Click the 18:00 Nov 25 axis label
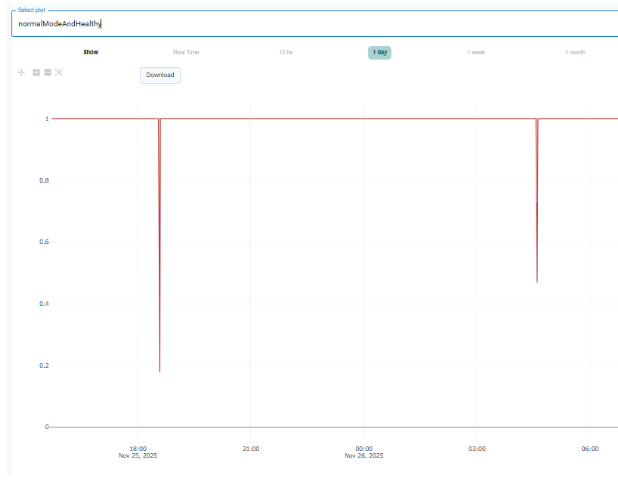This screenshot has width=618, height=503. [x=138, y=452]
